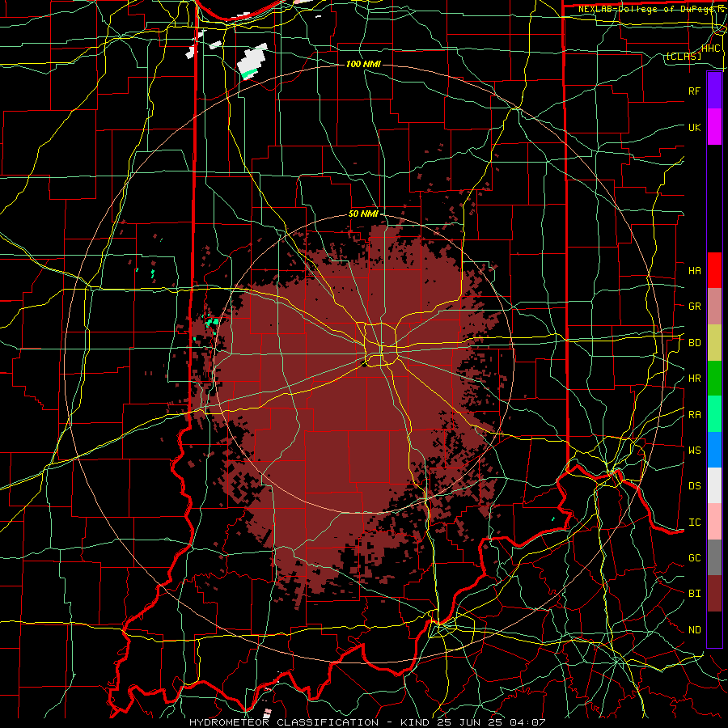Select the GR legend color block

click(714, 306)
